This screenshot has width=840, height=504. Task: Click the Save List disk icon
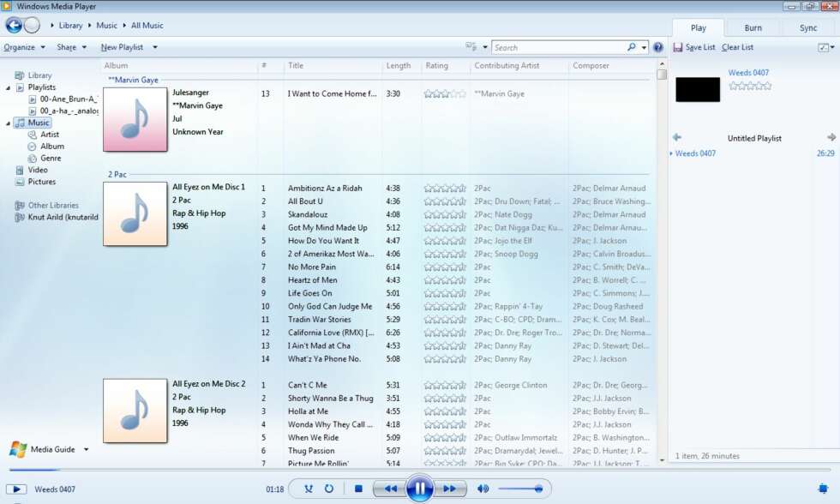[x=678, y=47]
